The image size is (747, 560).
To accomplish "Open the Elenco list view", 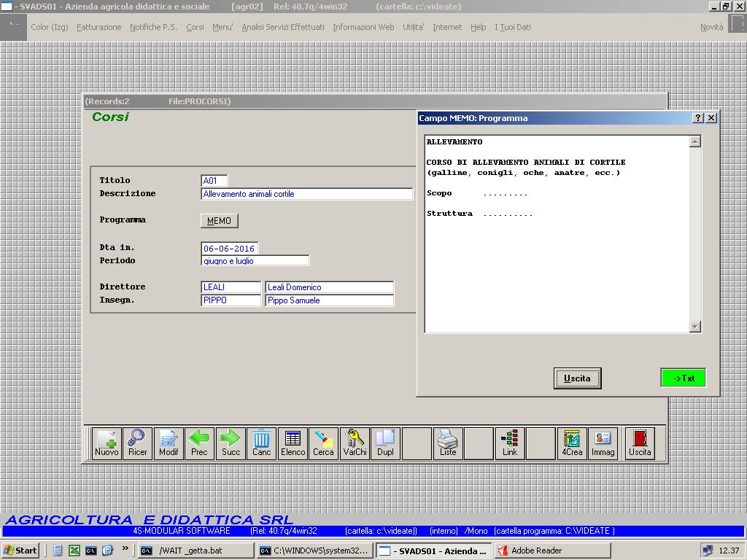I will [293, 443].
